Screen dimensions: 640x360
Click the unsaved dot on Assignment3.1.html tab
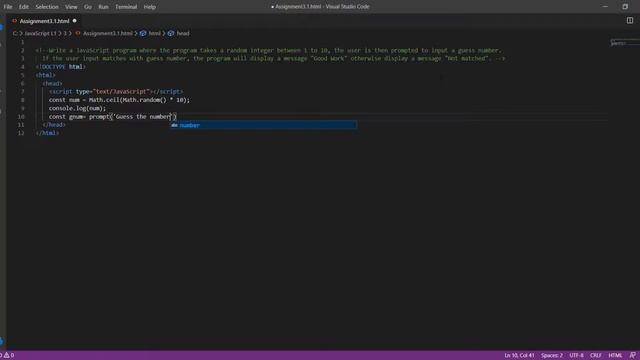74,21
